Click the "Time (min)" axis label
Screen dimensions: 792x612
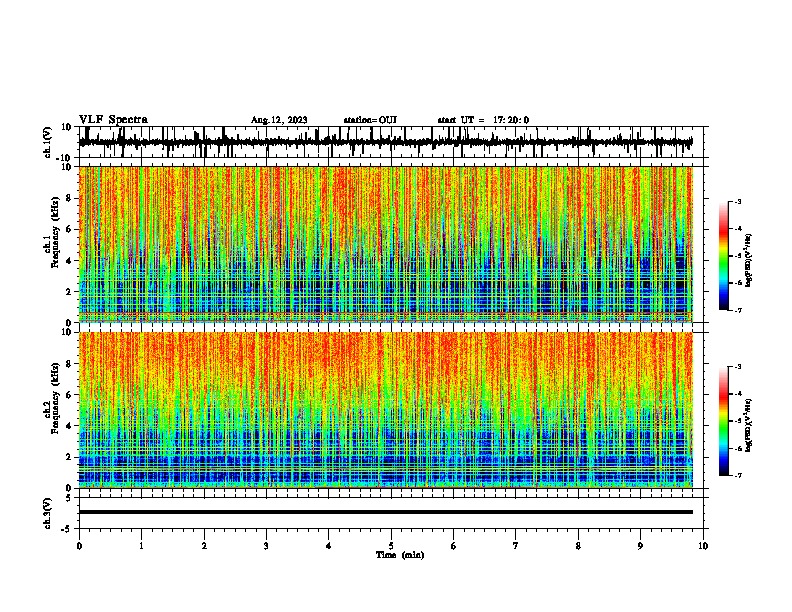(x=400, y=555)
